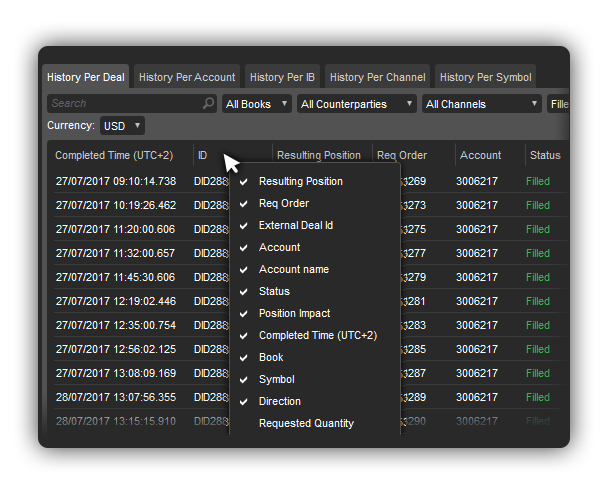The height and width of the screenshot is (483, 610).
Task: Go to History Per Symbol tab
Action: click(x=486, y=77)
